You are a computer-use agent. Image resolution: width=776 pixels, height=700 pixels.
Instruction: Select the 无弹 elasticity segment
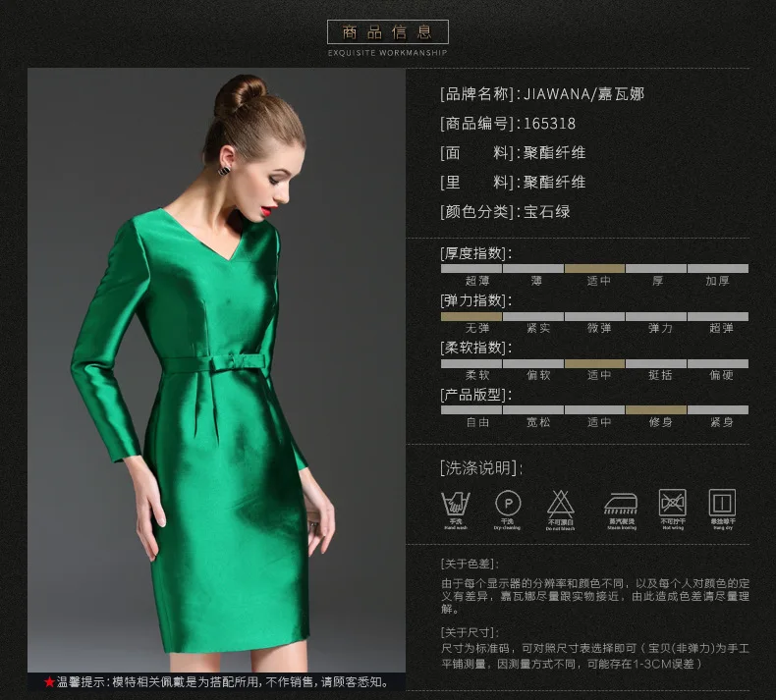pos(471,316)
